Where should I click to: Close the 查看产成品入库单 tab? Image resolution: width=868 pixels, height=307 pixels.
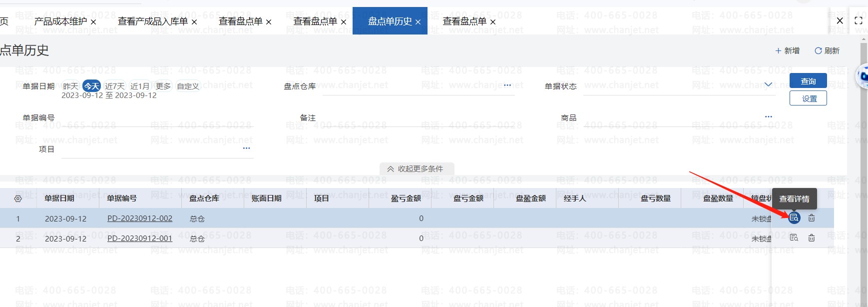tap(194, 22)
